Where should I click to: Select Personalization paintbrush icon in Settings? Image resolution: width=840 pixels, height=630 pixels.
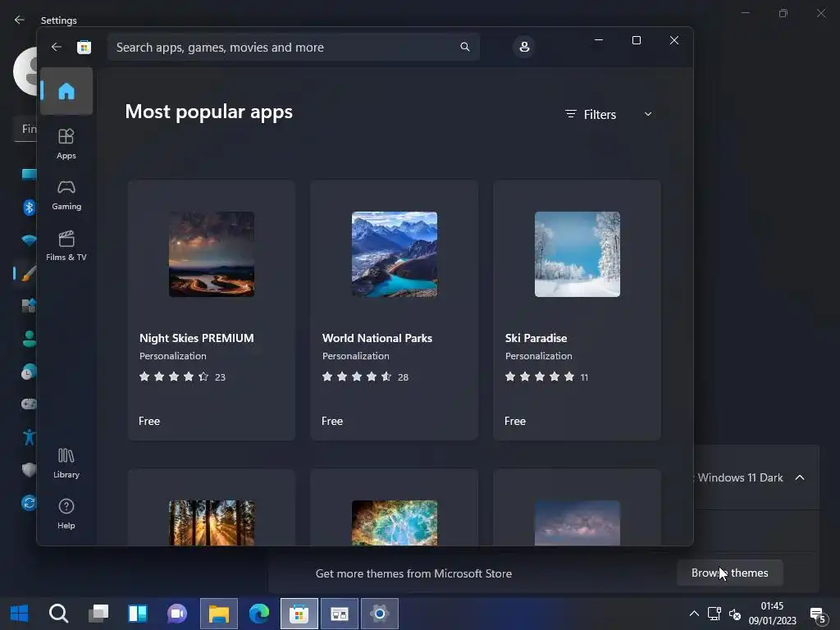click(x=30, y=274)
